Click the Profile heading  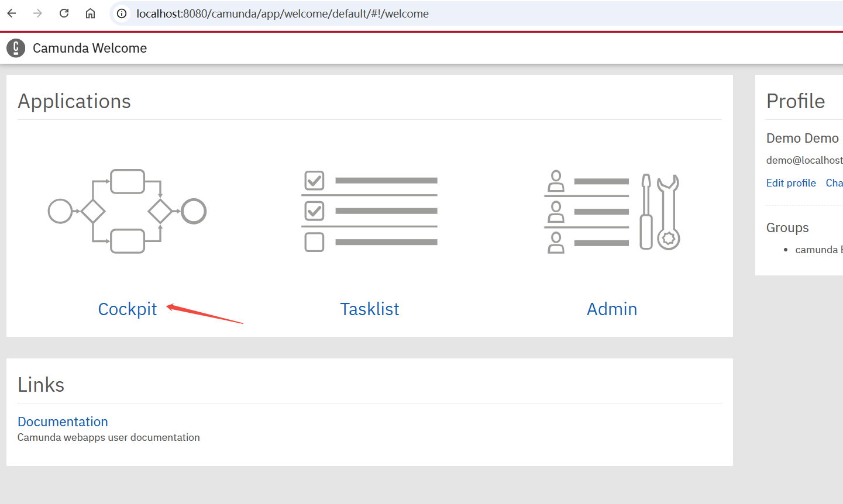pos(796,101)
